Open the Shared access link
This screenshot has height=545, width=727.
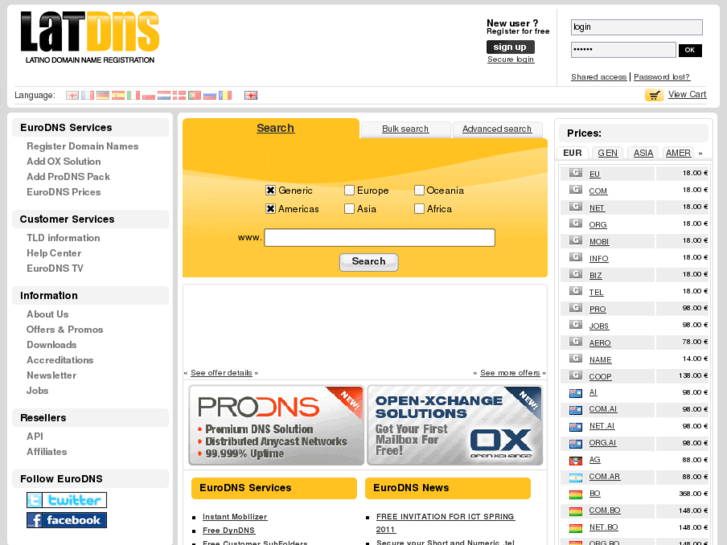[x=599, y=77]
